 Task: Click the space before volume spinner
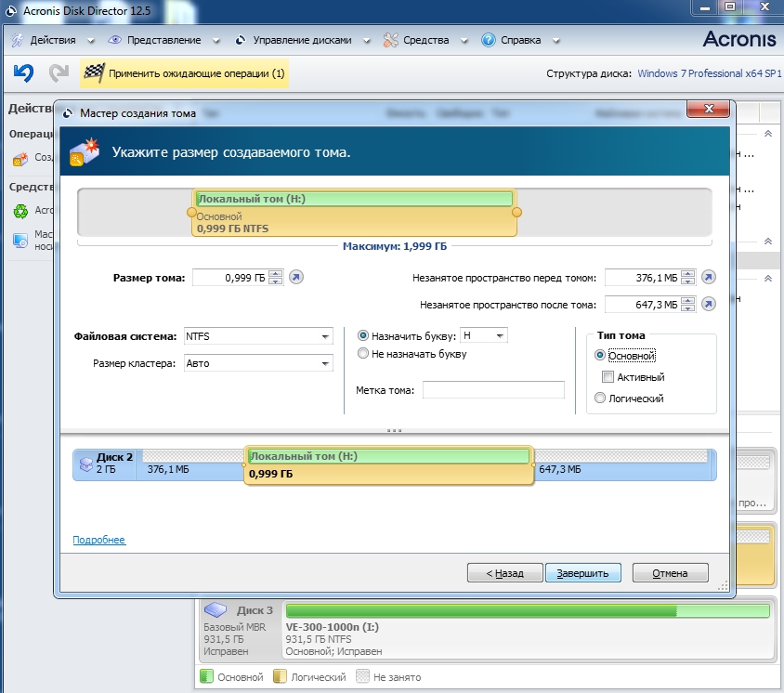pyautogui.click(x=688, y=278)
